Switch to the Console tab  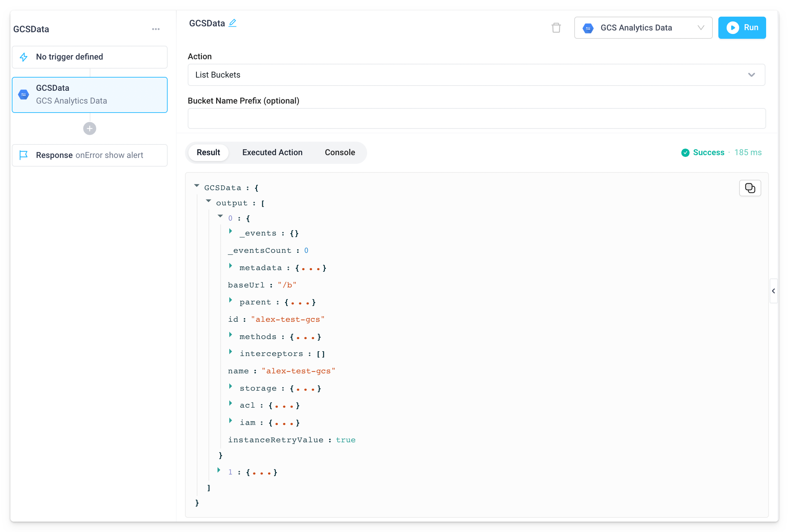click(340, 152)
